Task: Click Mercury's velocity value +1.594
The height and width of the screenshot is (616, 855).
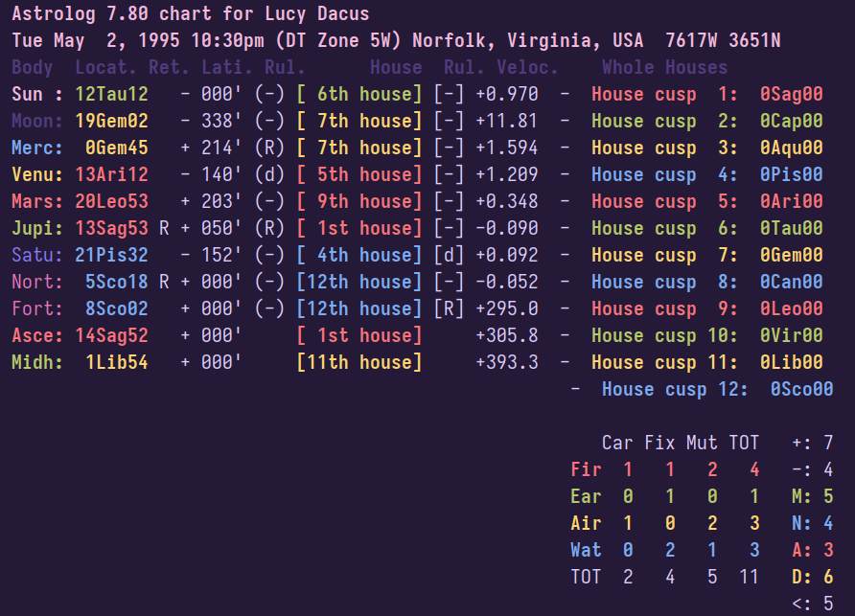Action: click(506, 148)
